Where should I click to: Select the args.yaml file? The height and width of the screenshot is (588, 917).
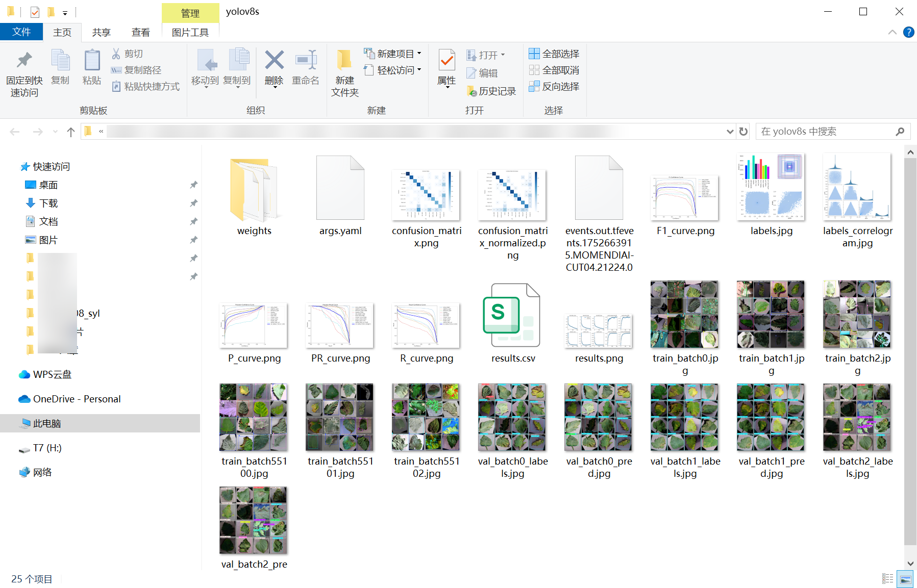[x=340, y=196]
